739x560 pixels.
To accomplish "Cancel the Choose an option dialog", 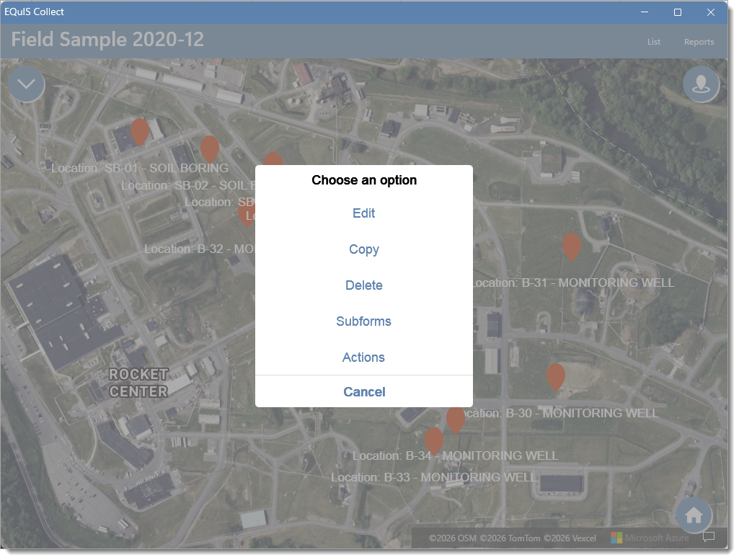I will pyautogui.click(x=366, y=394).
